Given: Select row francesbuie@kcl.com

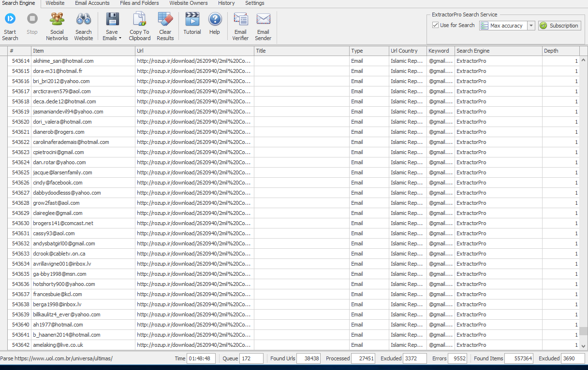Looking at the screenshot, I should pyautogui.click(x=294, y=294).
